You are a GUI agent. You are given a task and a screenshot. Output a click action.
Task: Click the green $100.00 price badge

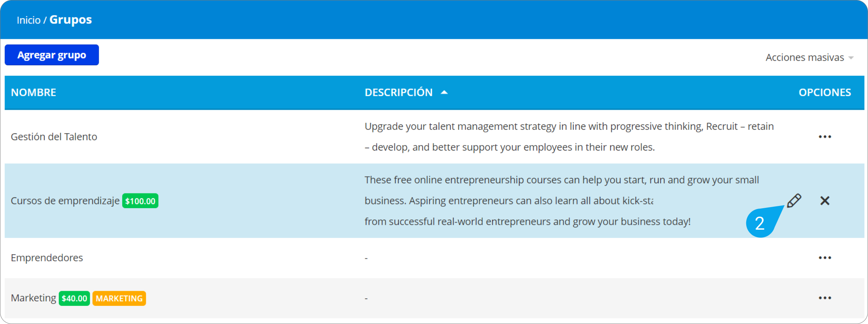tap(140, 201)
